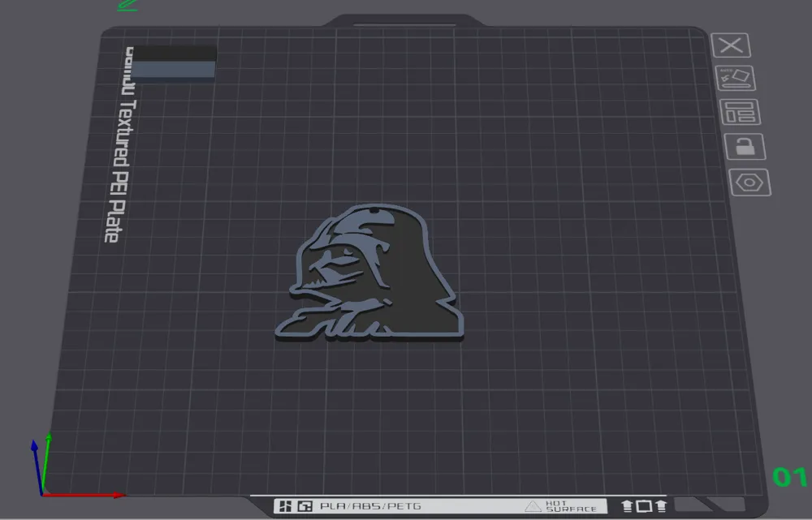This screenshot has width=812, height=520.
Task: Toggle the plate lock icon
Action: [x=745, y=147]
